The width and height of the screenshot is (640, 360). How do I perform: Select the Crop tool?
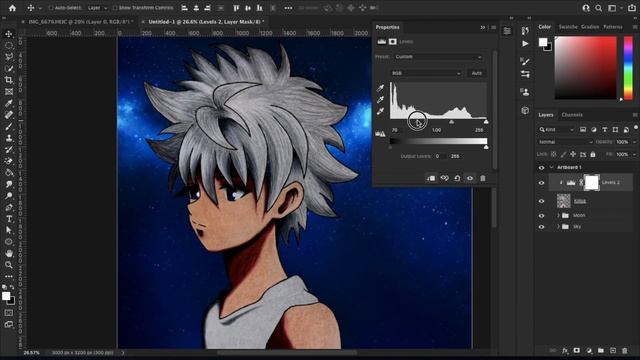9,80
